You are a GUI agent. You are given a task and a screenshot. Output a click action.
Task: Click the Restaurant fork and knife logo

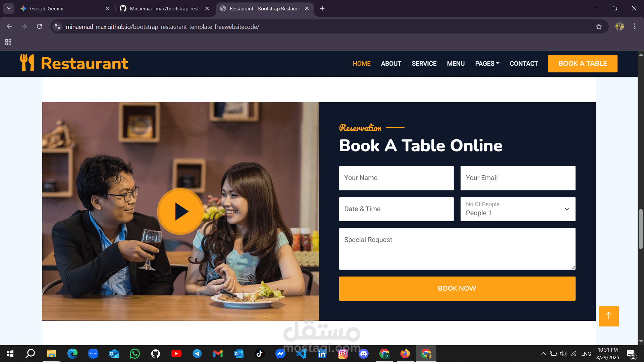click(x=27, y=63)
